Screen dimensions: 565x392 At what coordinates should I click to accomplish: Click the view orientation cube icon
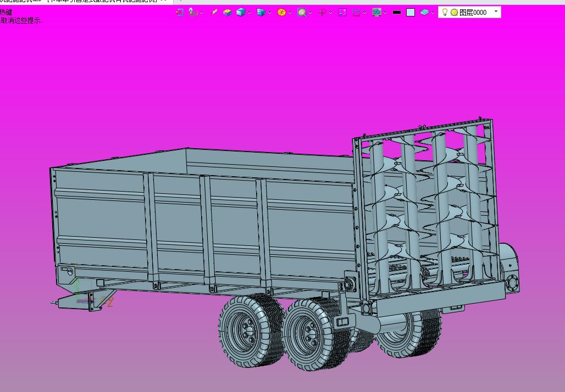[261, 12]
